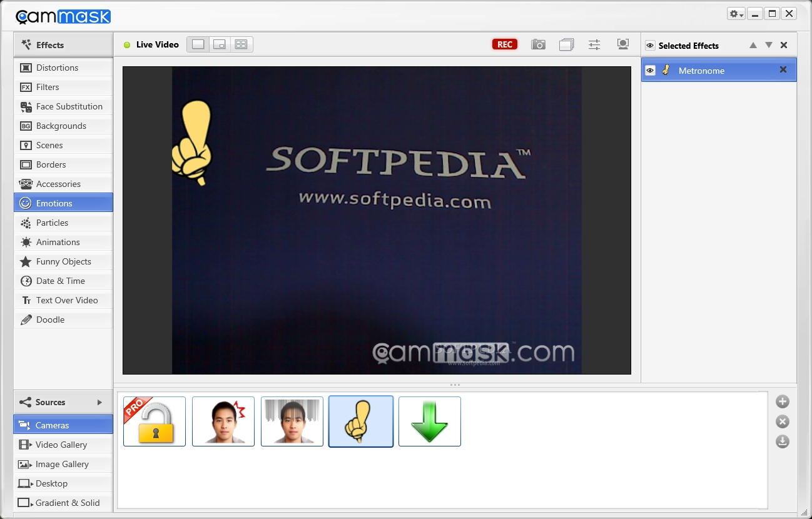The image size is (812, 519).
Task: Open the Backgrounds category
Action: tap(63, 126)
